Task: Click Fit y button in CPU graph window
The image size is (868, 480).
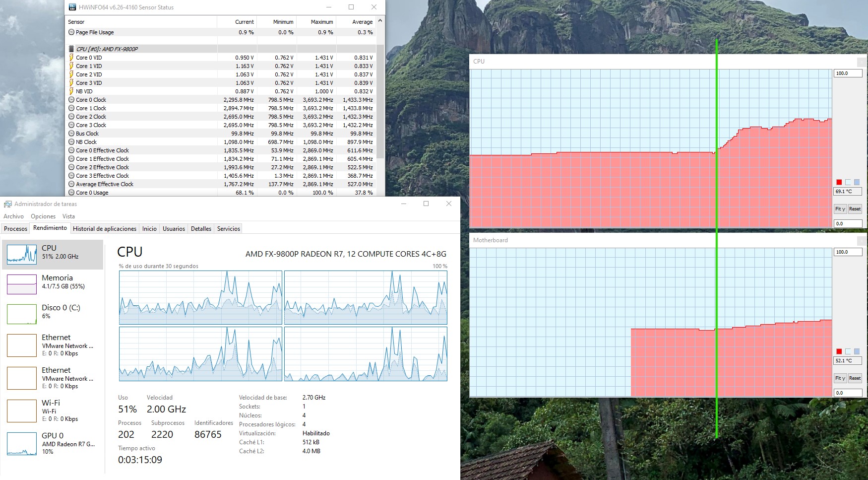Action: pos(840,209)
